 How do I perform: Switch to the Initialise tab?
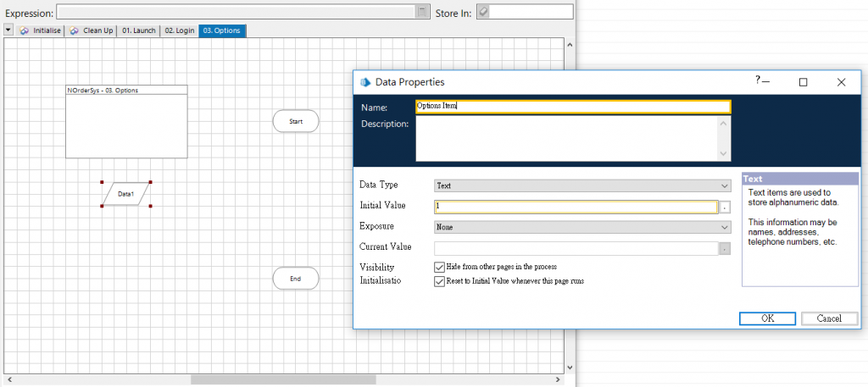pyautogui.click(x=41, y=30)
